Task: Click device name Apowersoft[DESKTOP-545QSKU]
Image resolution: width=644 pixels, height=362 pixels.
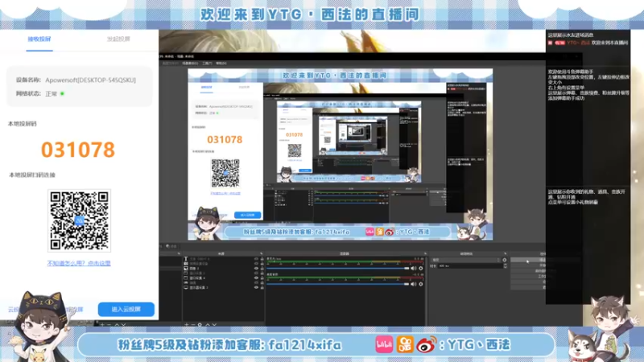Action: click(90, 80)
